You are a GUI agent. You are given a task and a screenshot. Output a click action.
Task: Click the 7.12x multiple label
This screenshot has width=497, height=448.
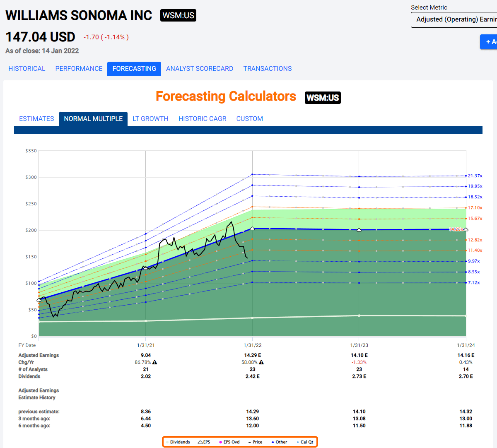click(x=474, y=283)
